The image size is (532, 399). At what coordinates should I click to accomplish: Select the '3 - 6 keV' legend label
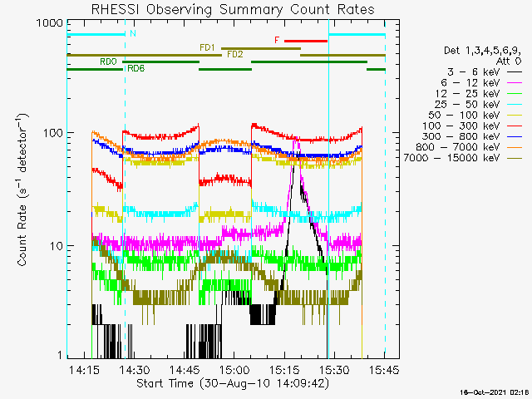pyautogui.click(x=473, y=72)
